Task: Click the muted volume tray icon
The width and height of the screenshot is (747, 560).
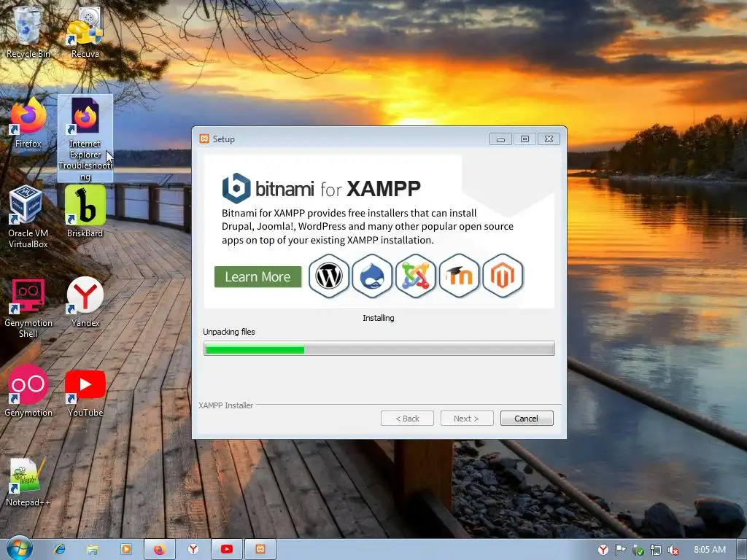Action: (673, 550)
